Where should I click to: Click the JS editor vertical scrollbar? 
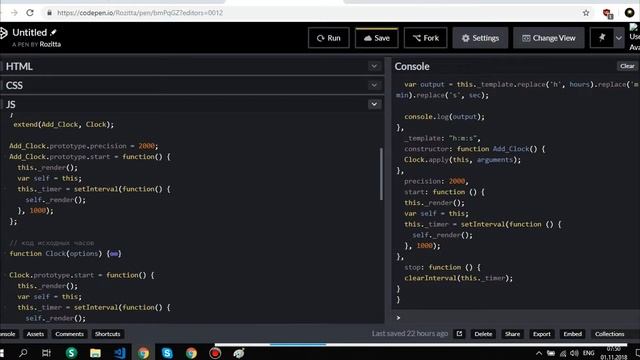(381, 174)
